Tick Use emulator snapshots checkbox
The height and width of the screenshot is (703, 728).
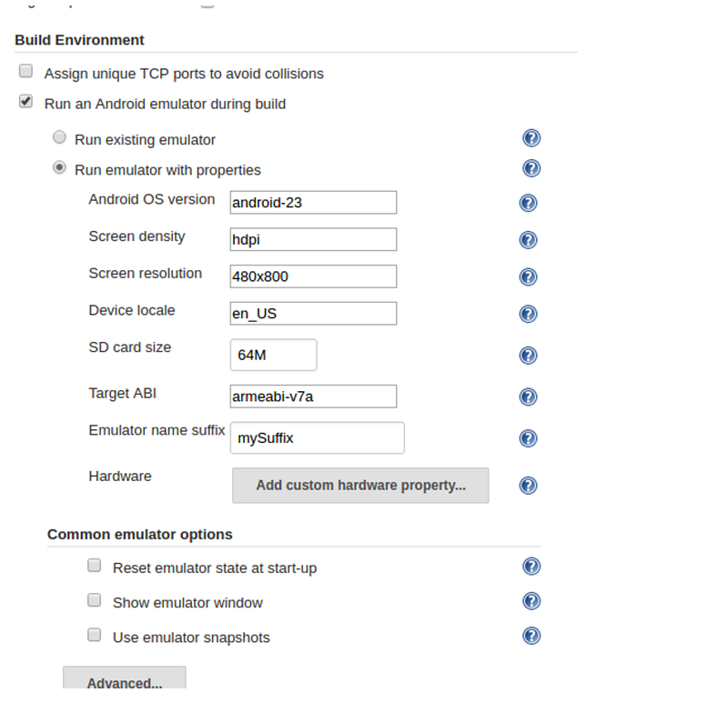click(x=95, y=635)
